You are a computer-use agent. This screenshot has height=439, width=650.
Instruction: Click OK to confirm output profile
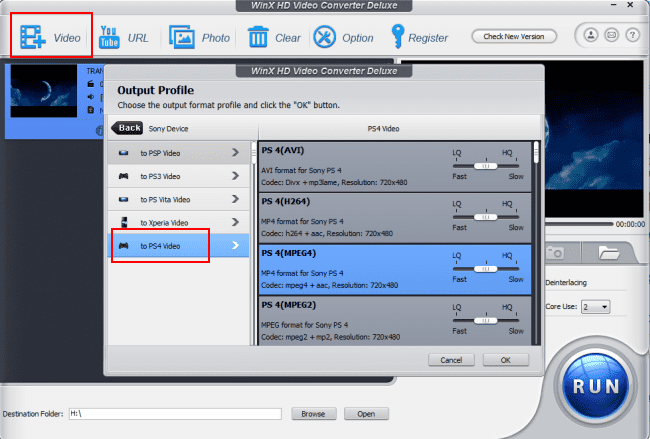click(x=506, y=360)
